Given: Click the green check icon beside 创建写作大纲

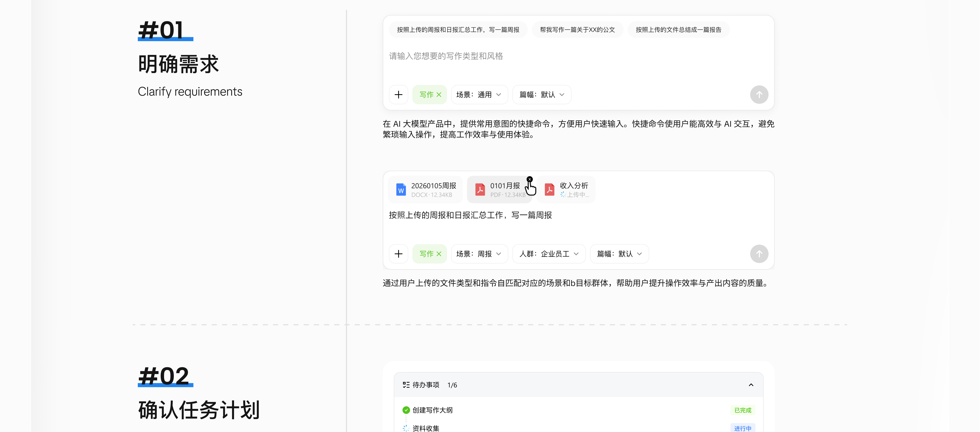Looking at the screenshot, I should pos(406,410).
